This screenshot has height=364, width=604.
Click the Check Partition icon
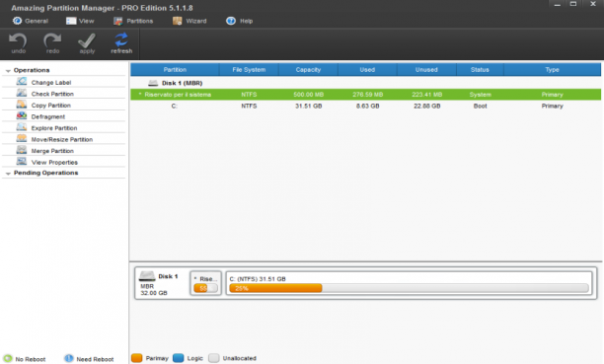coord(22,93)
